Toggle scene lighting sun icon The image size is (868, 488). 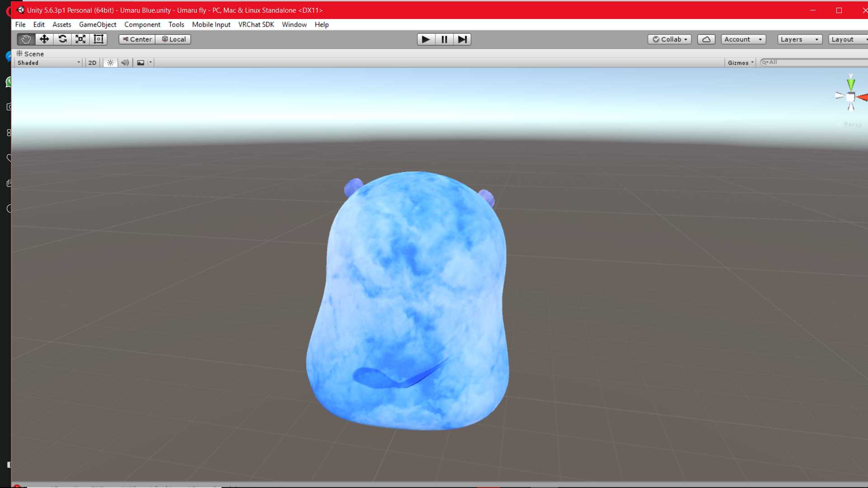pyautogui.click(x=110, y=63)
